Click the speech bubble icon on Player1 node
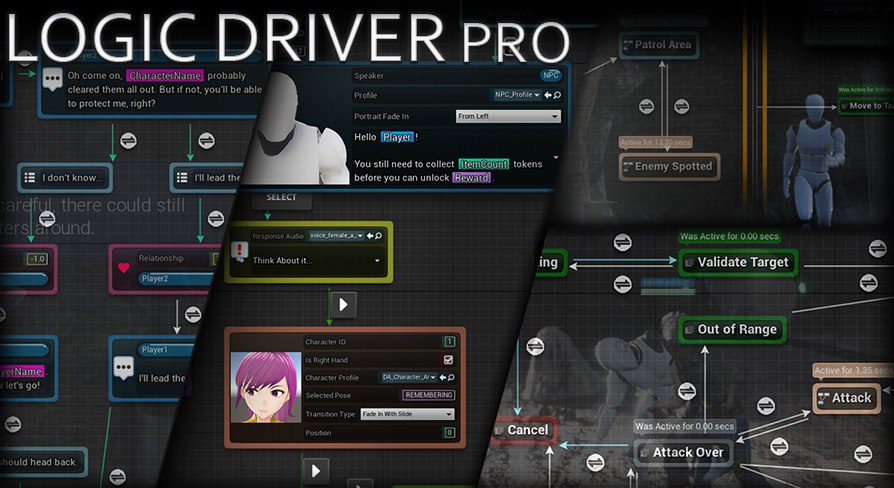The image size is (894, 488). click(x=124, y=368)
